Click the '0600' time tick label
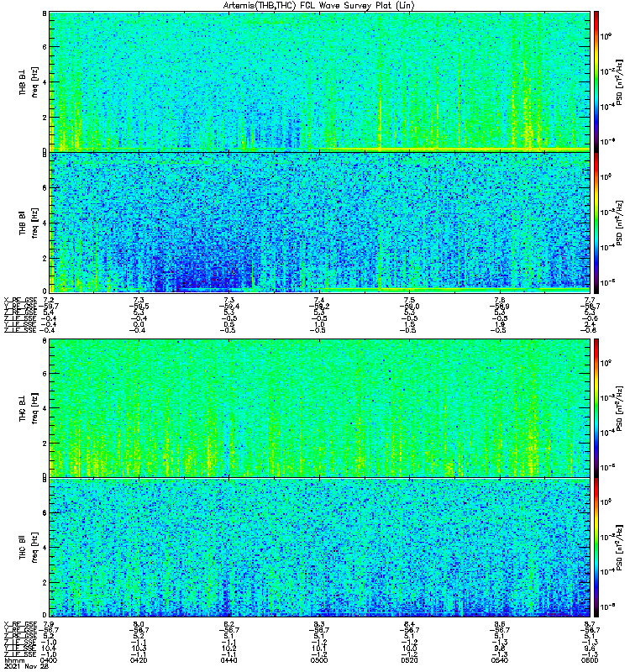 (x=590, y=660)
